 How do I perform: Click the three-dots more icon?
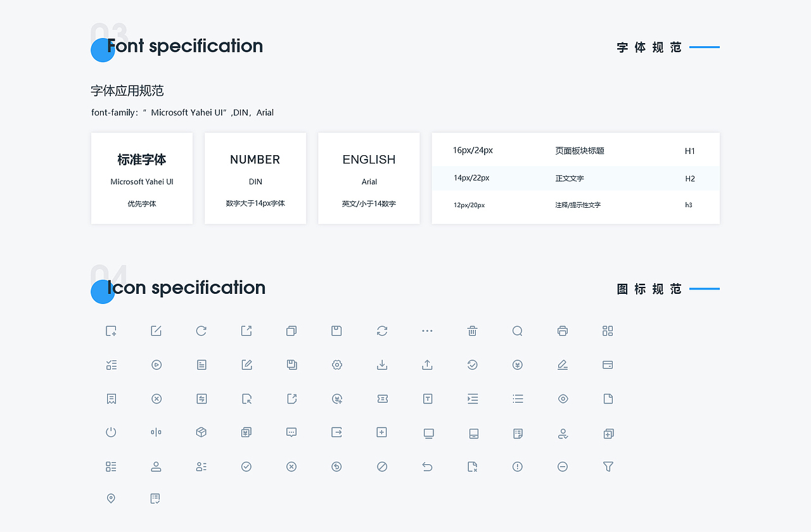point(427,331)
